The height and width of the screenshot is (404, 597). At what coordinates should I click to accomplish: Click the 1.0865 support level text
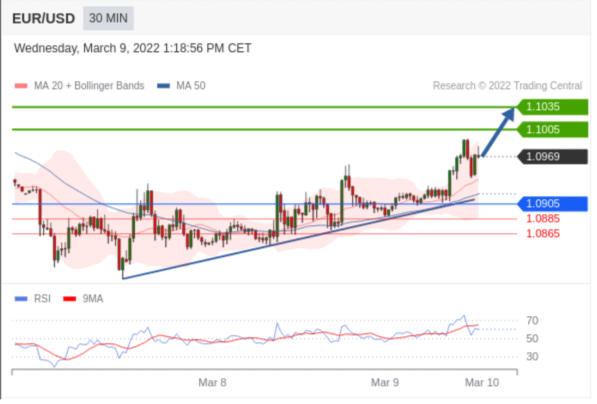[x=543, y=234]
